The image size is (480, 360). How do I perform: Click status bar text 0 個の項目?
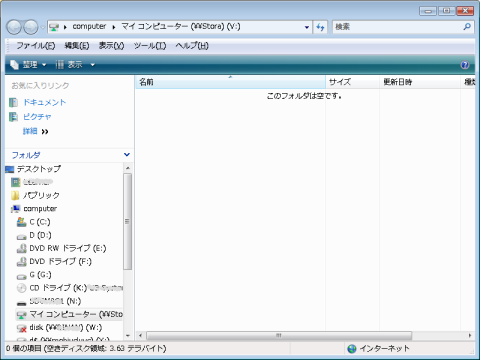[x=24, y=348]
